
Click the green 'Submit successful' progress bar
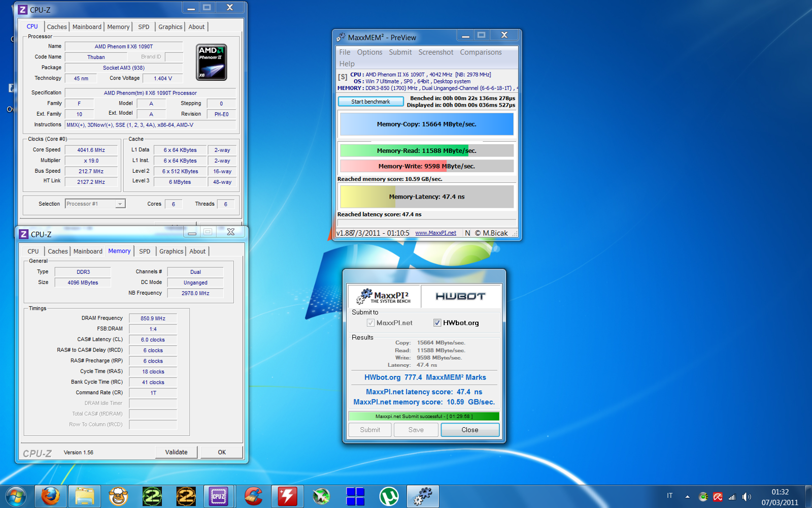424,416
